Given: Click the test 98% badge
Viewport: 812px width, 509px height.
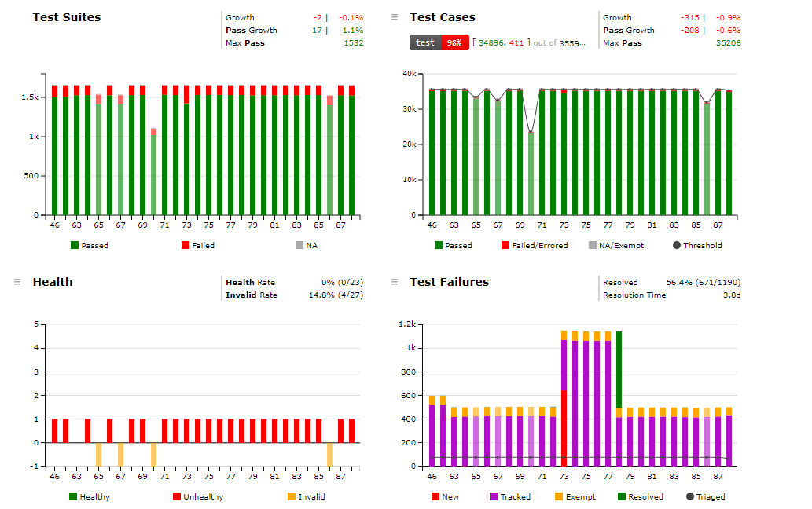Looking at the screenshot, I should [439, 42].
